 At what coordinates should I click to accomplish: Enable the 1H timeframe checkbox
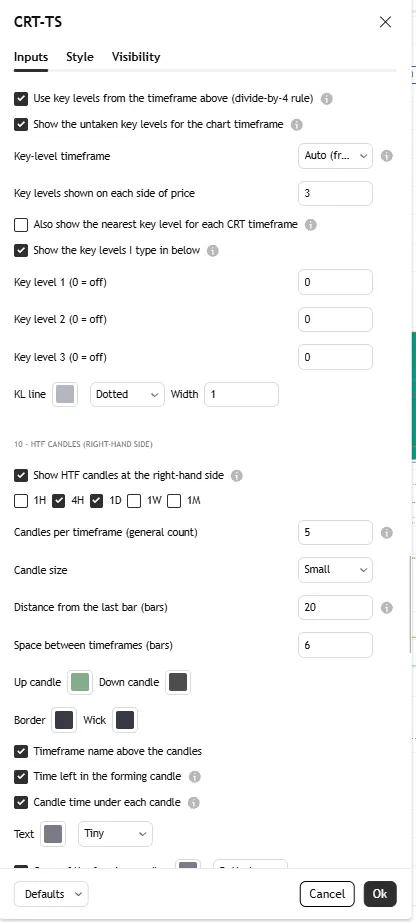point(21,500)
